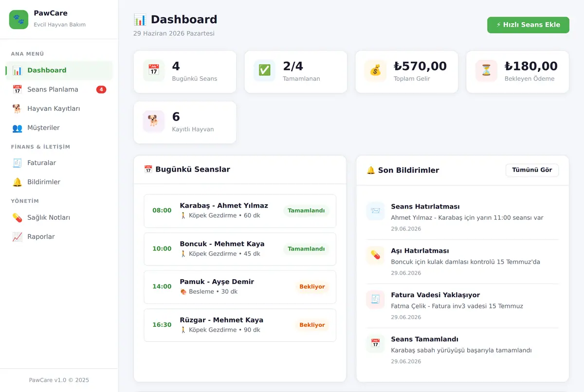
Task: Click the Bugünkü Seanslar panel heading
Action: (x=187, y=170)
